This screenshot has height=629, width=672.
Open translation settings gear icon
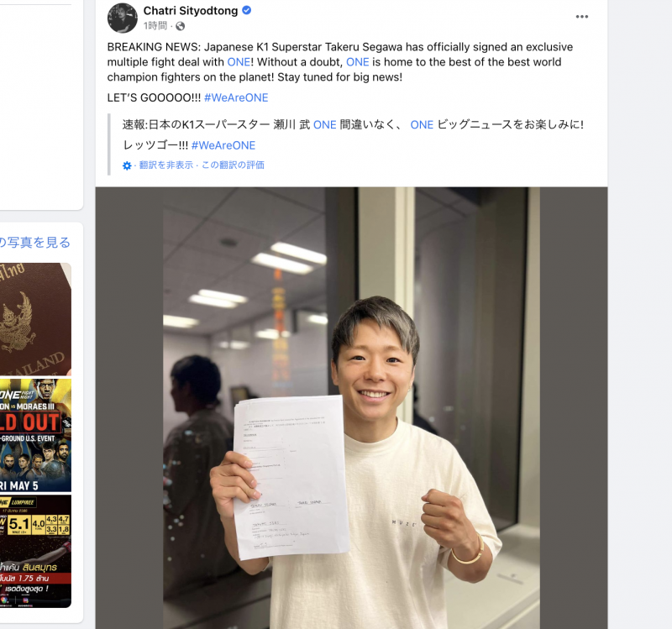[127, 165]
